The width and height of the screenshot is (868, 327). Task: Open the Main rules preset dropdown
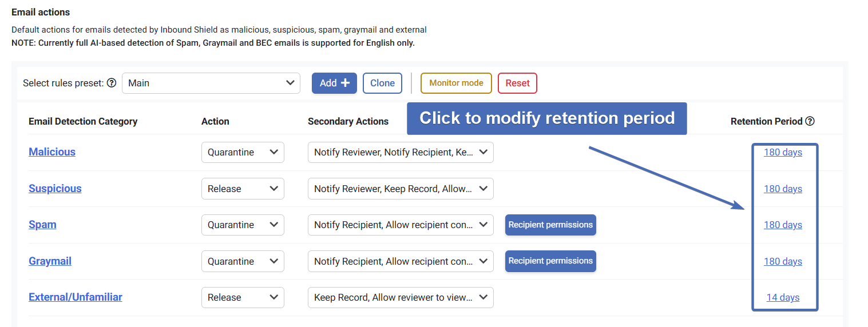211,83
